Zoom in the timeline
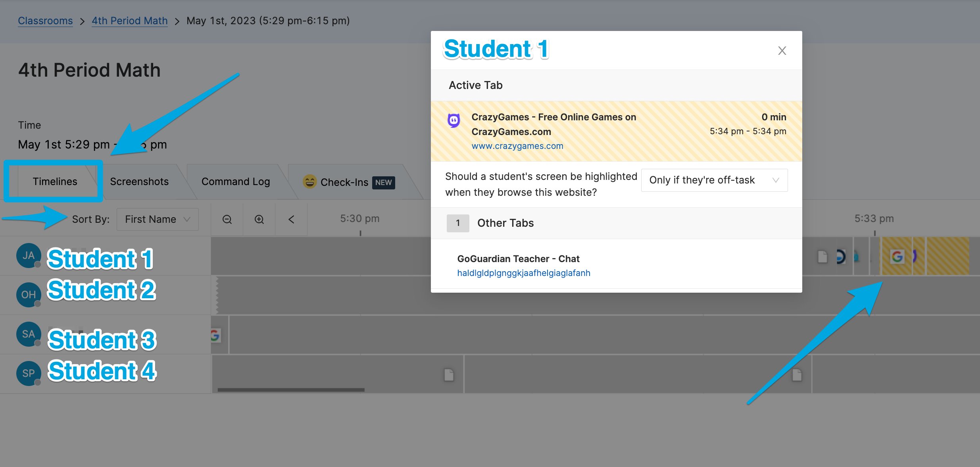Image resolution: width=980 pixels, height=467 pixels. [259, 219]
